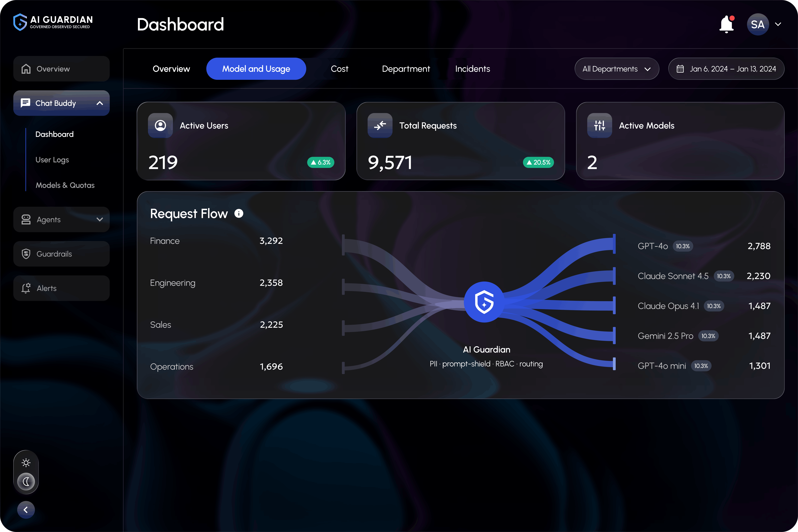The width and height of the screenshot is (798, 532).
Task: Open the All Departments dropdown
Action: pos(617,69)
